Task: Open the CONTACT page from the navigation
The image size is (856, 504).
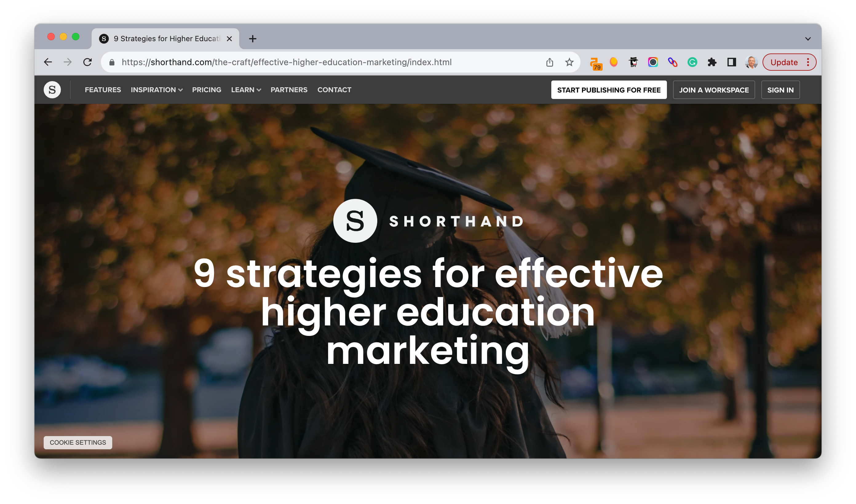Action: pyautogui.click(x=334, y=90)
